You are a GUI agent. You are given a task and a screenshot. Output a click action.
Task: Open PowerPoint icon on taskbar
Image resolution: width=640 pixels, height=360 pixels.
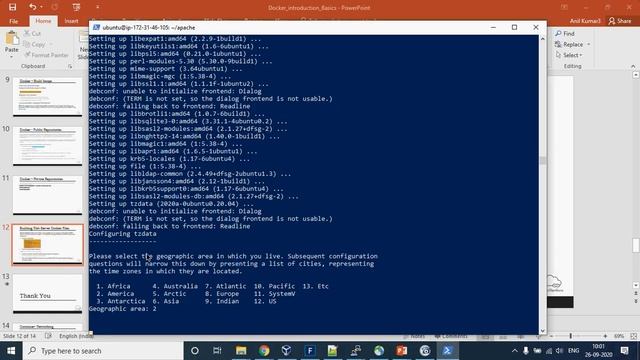pyautogui.click(x=402, y=351)
